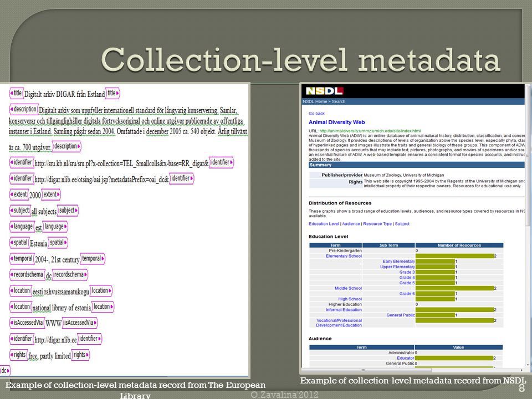
Task: Click closing location tag after 'national library of estonia'
Action: [x=103, y=306]
